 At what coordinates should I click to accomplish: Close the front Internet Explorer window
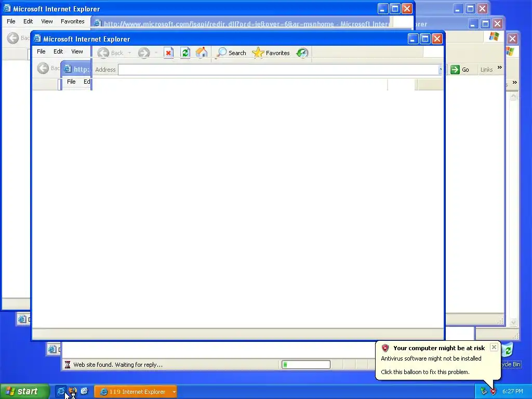(437, 39)
